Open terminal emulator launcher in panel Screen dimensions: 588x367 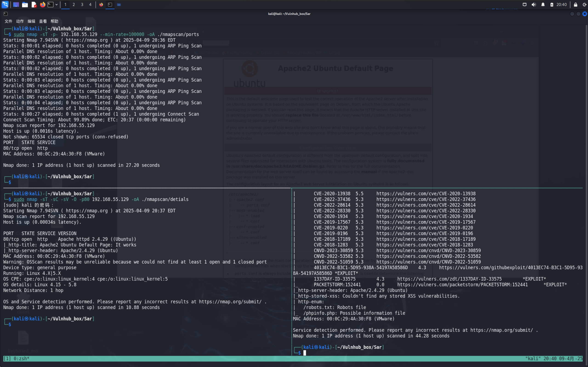point(51,5)
